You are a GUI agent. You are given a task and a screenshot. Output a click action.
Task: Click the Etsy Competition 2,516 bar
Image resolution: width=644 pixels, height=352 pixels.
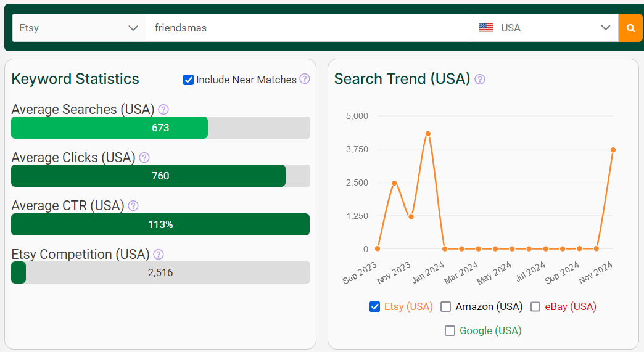pos(160,272)
